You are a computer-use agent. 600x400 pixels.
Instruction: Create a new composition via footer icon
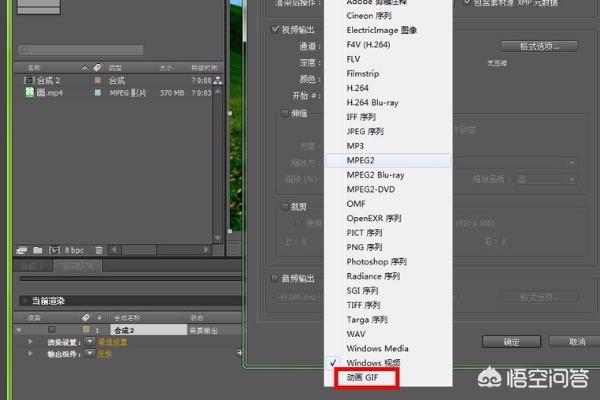[54, 250]
